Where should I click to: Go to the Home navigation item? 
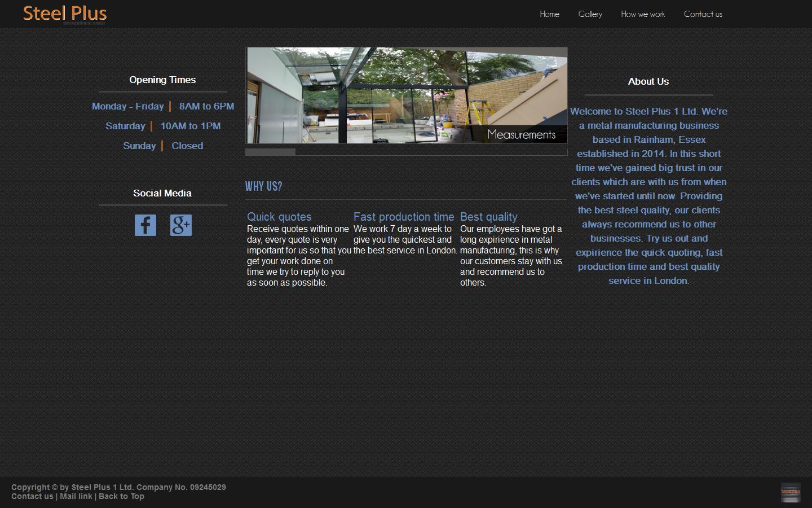pos(549,14)
